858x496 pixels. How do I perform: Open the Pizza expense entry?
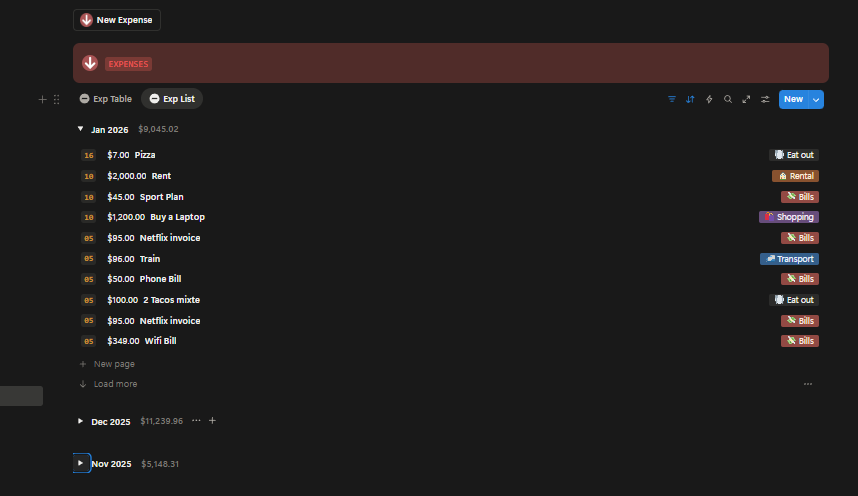point(145,155)
